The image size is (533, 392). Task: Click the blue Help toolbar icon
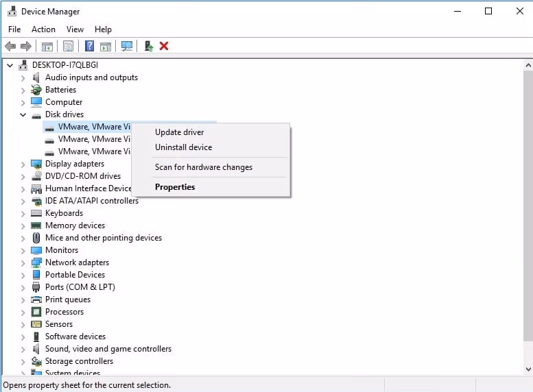[x=89, y=46]
